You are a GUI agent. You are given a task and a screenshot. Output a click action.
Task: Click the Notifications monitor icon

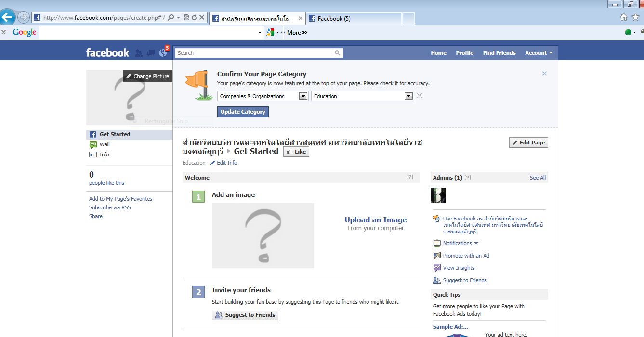pos(437,243)
